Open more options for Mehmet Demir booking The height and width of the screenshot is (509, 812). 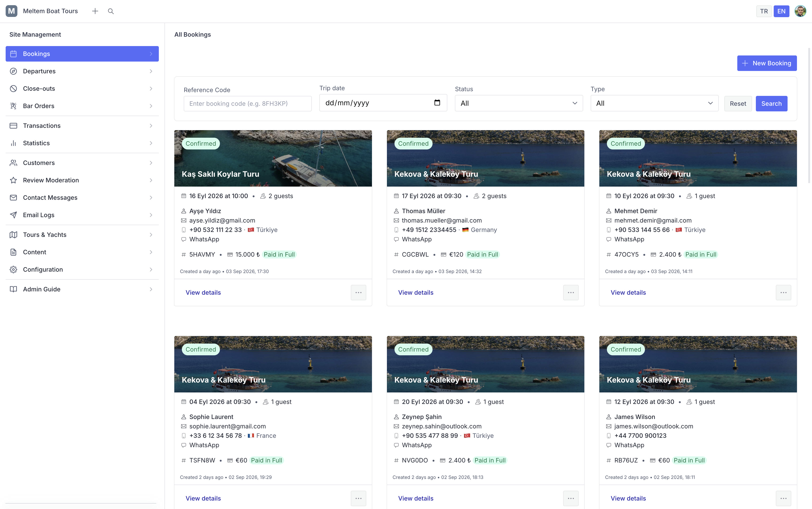coord(783,293)
